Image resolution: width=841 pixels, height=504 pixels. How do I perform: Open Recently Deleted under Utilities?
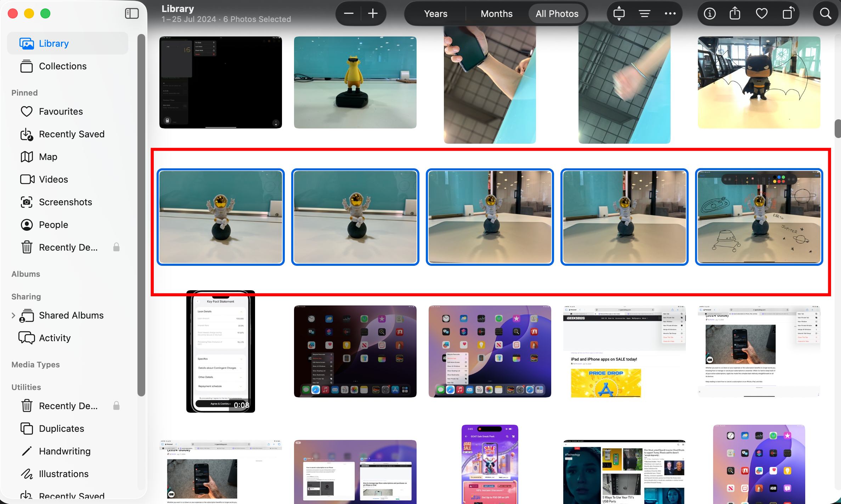click(68, 406)
